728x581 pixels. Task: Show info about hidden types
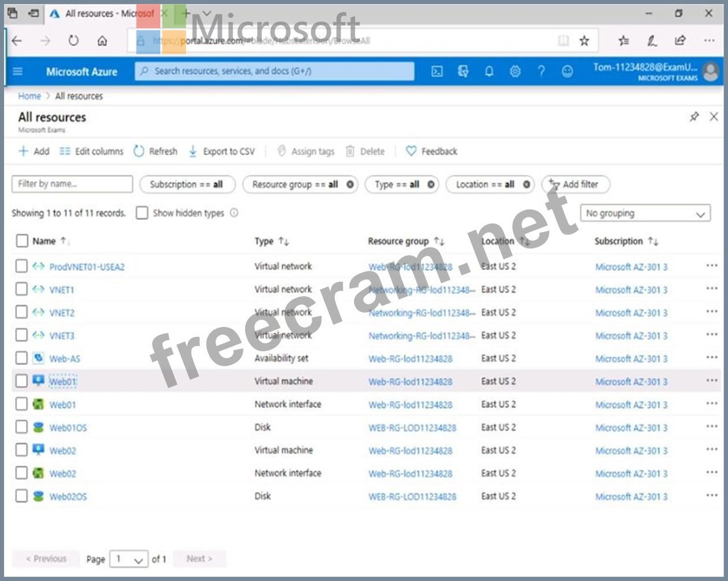pos(234,213)
